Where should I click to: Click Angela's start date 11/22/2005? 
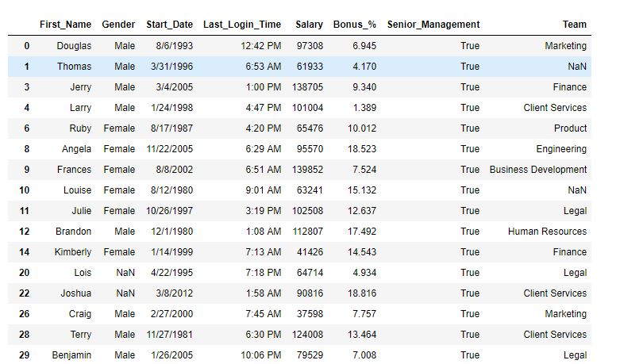[170, 149]
